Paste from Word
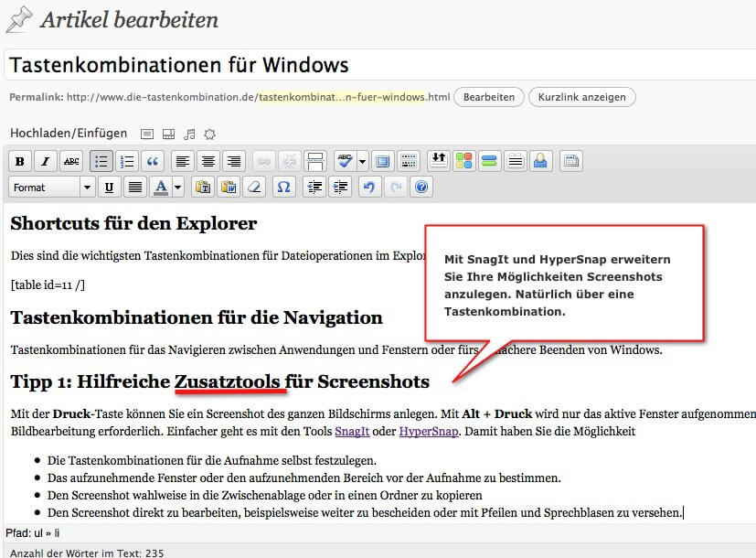The width and height of the screenshot is (756, 558). click(x=229, y=188)
